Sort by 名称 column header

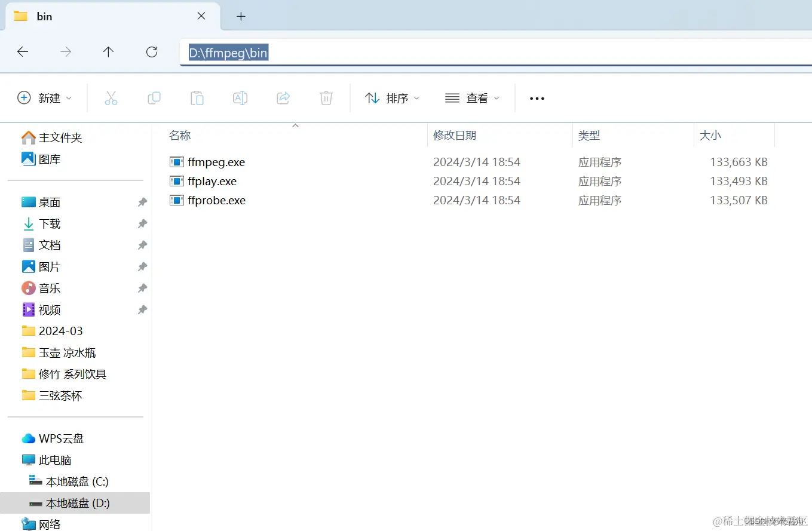pos(180,136)
